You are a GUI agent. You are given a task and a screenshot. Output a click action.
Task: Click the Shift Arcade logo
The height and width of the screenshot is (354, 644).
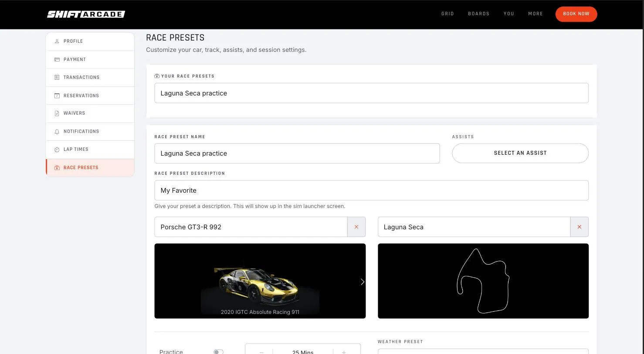tap(86, 14)
